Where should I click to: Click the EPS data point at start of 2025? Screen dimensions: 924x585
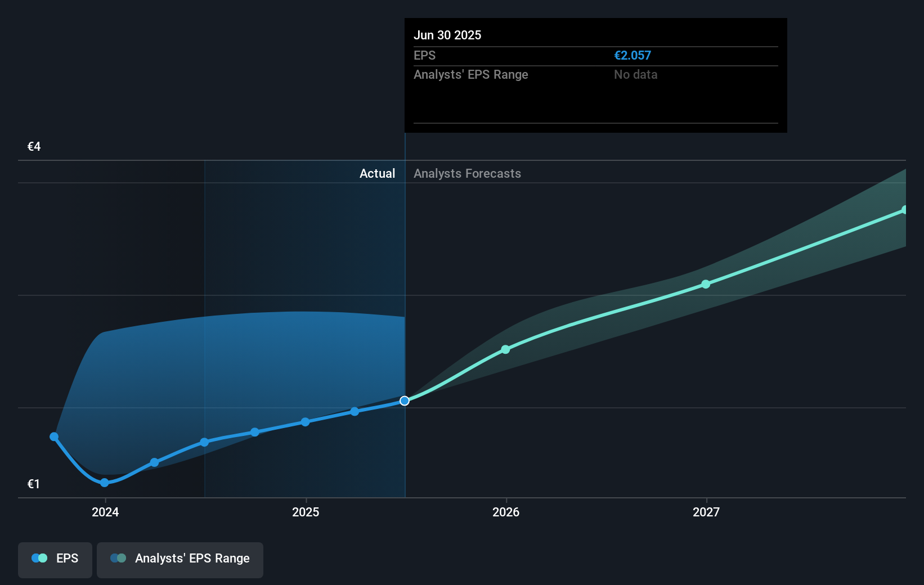[x=305, y=422]
